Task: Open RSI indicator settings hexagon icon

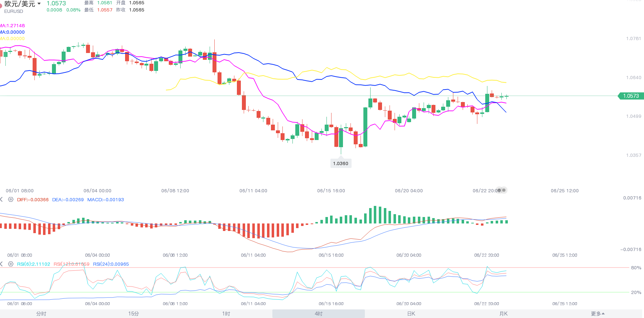Action: pyautogui.click(x=11, y=264)
